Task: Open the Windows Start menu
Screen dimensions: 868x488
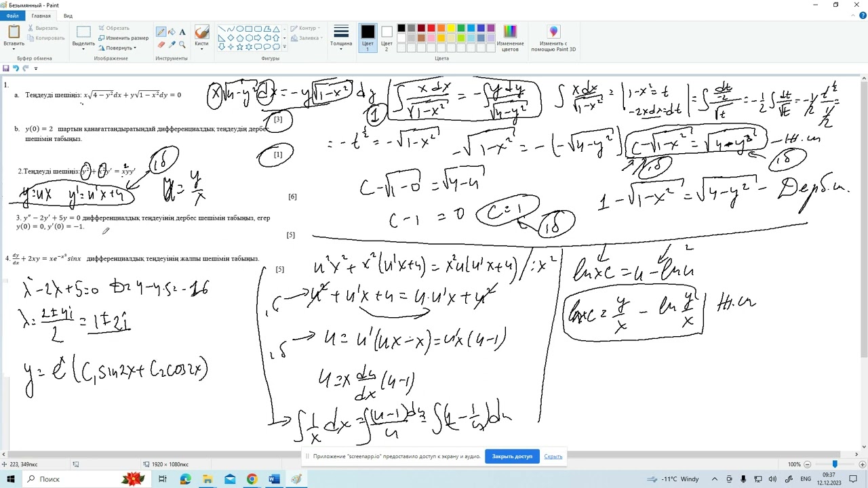Action: pyautogui.click(x=11, y=479)
